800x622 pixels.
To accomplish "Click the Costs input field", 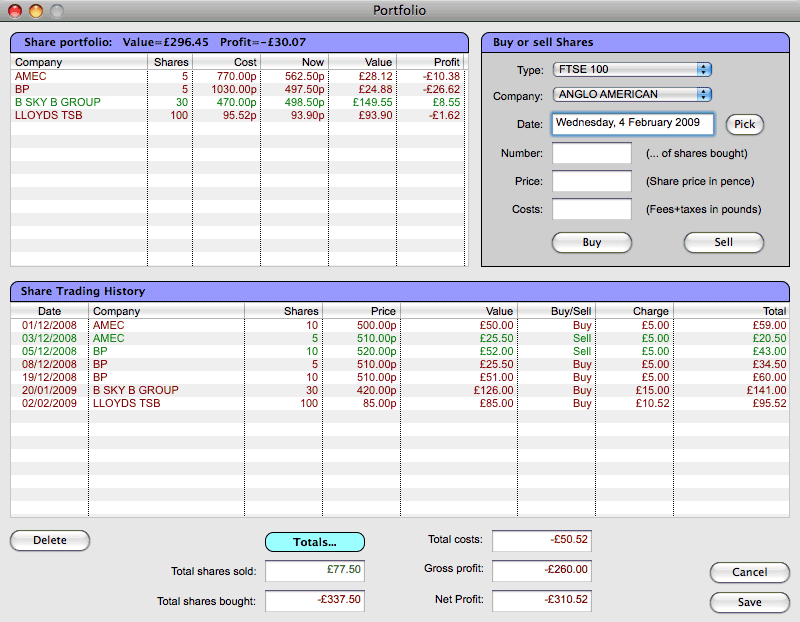I will pyautogui.click(x=592, y=209).
